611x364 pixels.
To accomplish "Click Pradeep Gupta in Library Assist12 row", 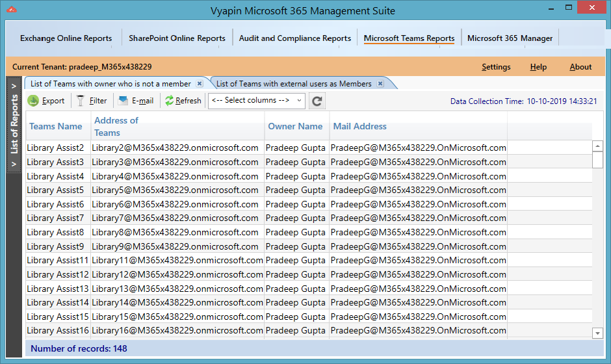I will click(x=295, y=274).
